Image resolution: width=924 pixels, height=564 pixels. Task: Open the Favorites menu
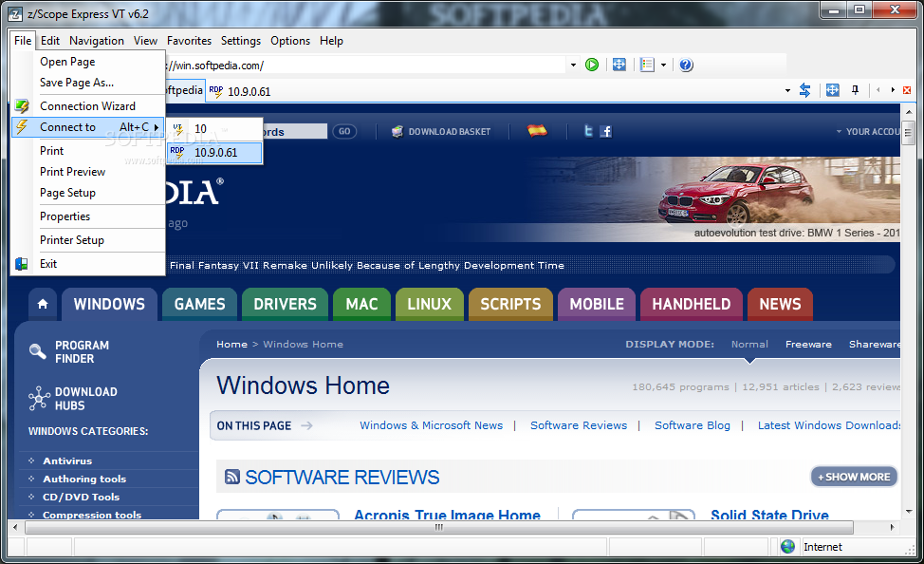[x=189, y=41]
